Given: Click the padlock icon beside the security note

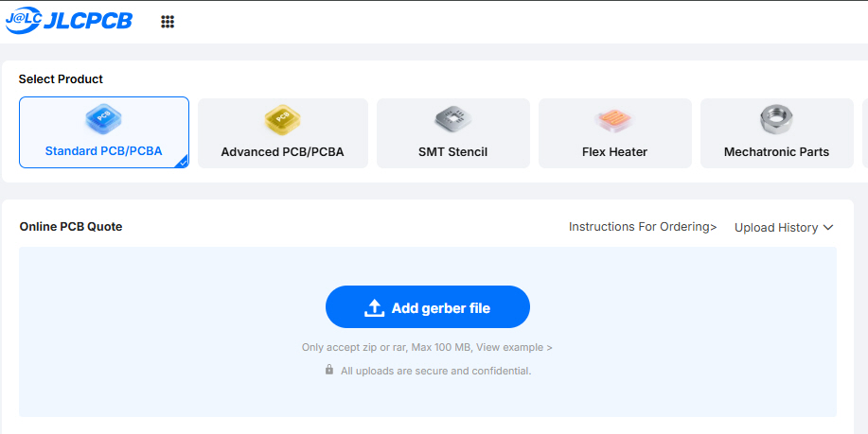Looking at the screenshot, I should coord(329,370).
